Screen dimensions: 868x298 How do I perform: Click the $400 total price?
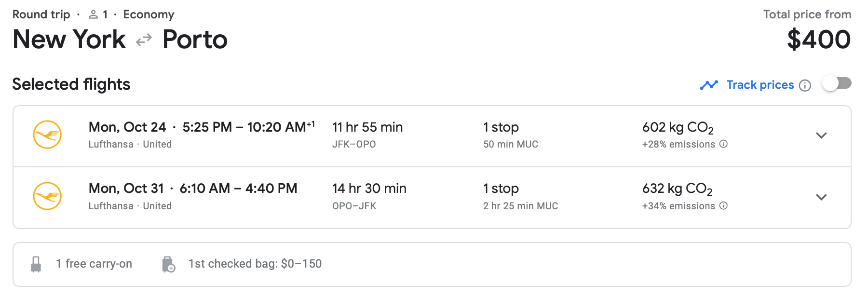tap(819, 40)
